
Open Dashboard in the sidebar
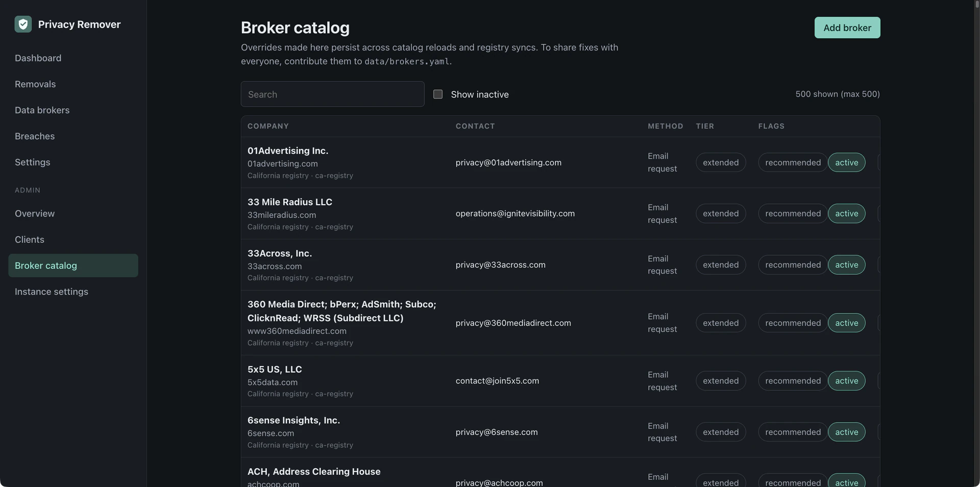click(73, 58)
